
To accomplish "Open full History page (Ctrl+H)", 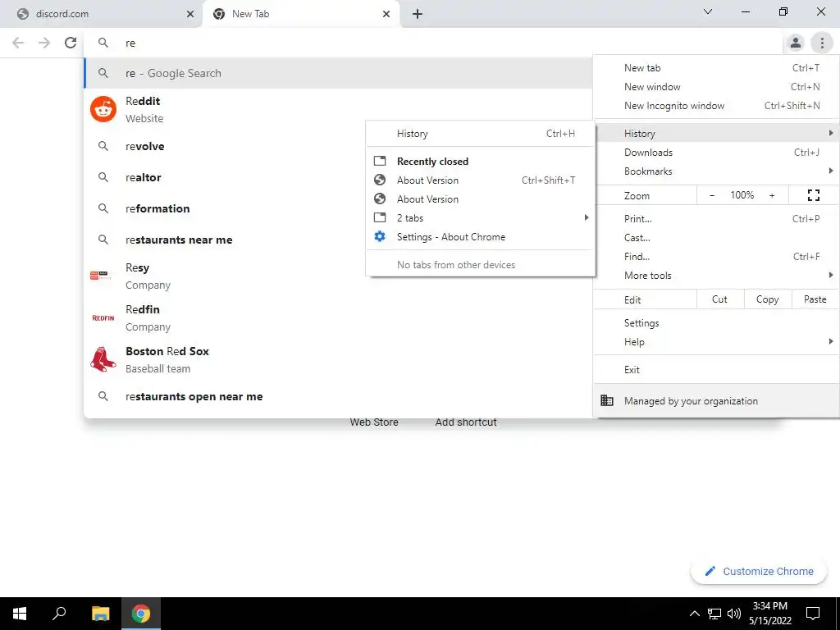I will click(481, 134).
